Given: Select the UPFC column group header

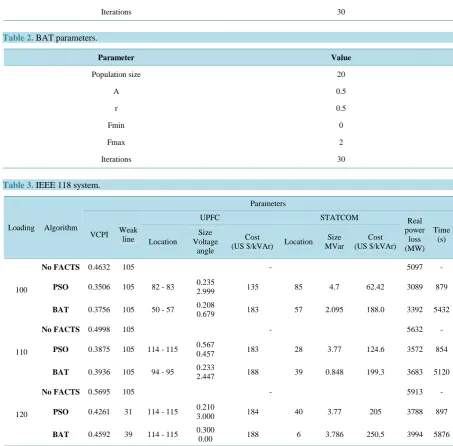Looking at the screenshot, I should pos(210,218).
